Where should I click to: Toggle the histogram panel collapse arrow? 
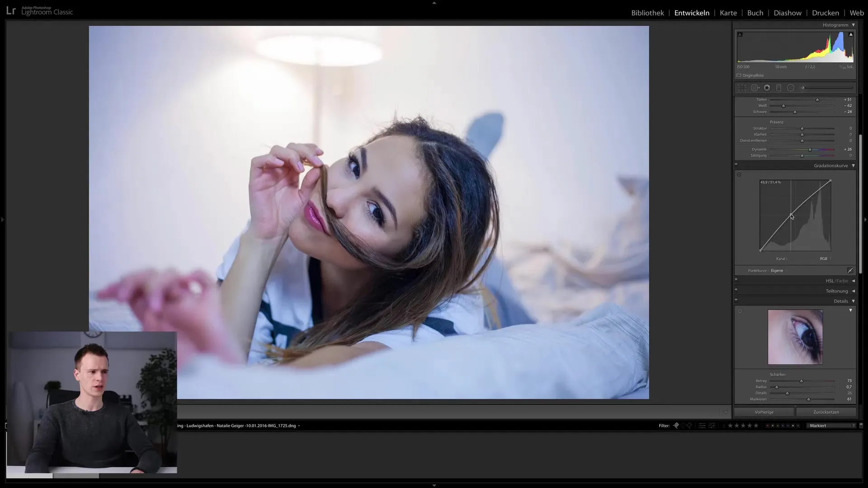[854, 25]
